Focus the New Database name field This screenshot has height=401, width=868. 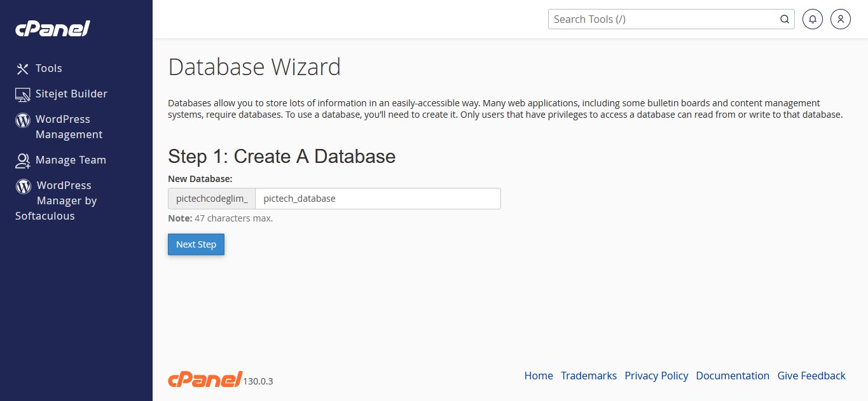pyautogui.click(x=378, y=199)
